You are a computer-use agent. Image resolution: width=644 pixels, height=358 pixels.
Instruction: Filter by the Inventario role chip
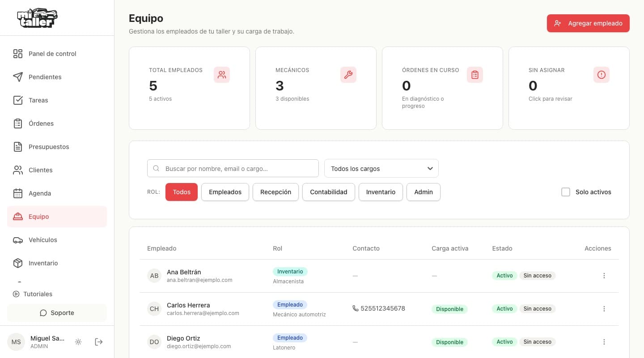381,192
